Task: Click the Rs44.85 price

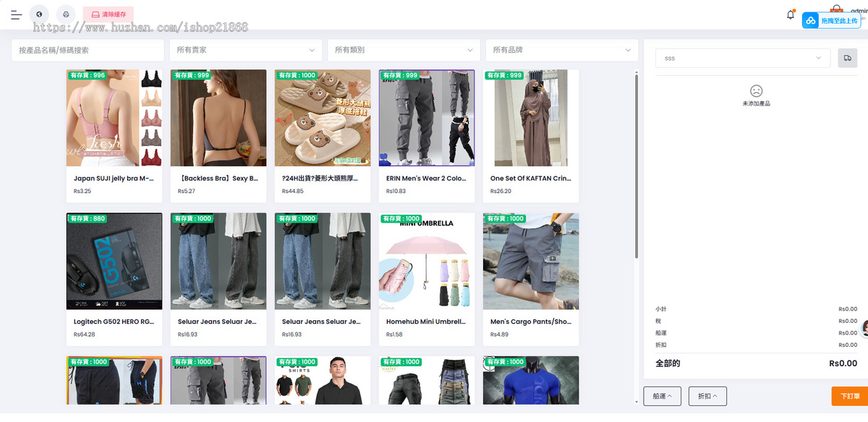Action: 292,191
